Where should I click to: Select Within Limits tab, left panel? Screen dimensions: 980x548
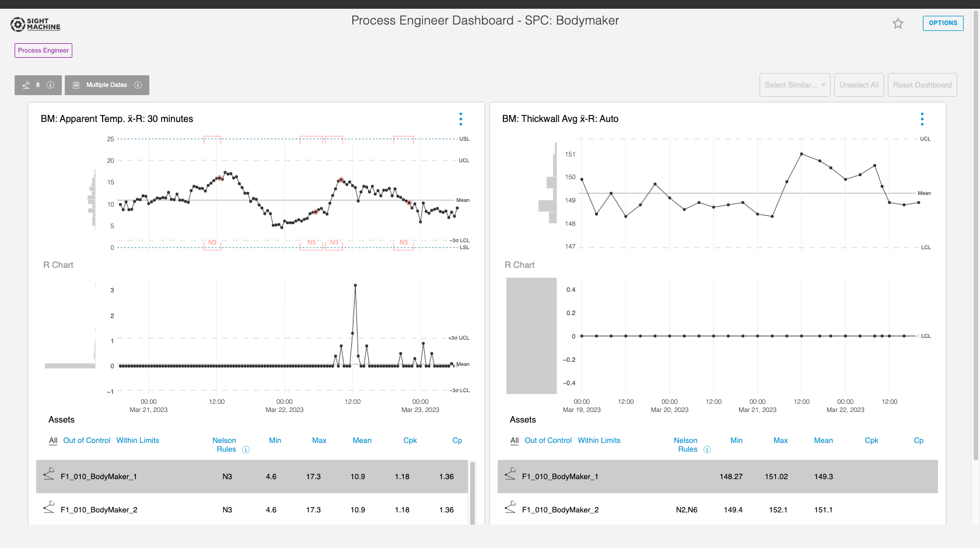coord(138,441)
